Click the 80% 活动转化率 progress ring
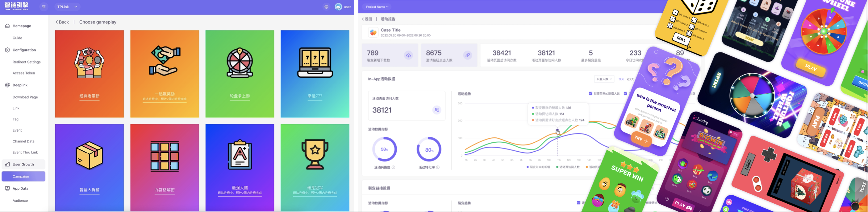 [x=429, y=149]
